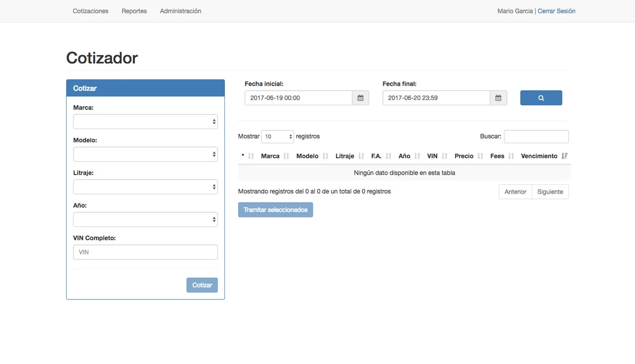Open the Reportes menu
This screenshot has width=635, height=364.
134,11
